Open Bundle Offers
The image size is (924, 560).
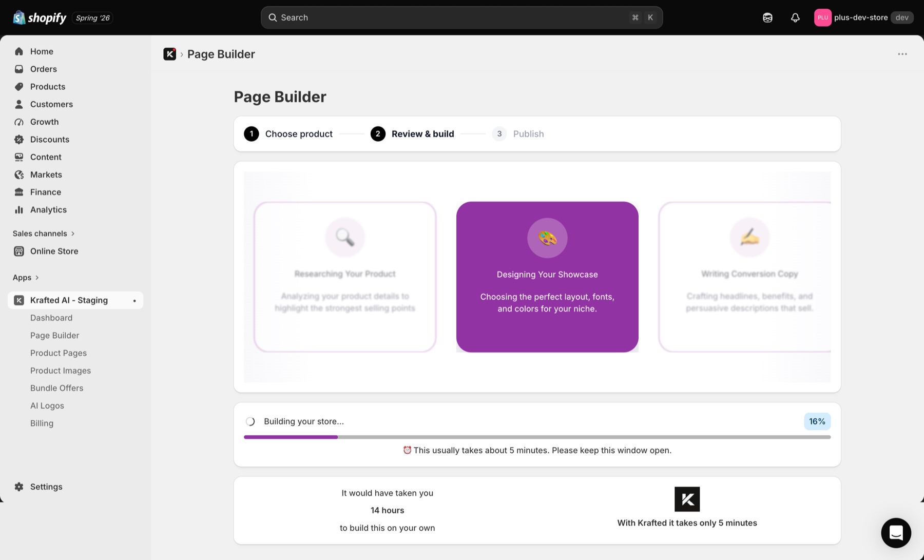click(56, 388)
